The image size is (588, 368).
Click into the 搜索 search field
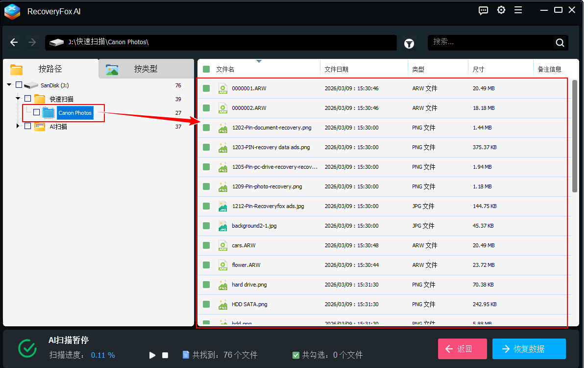(490, 42)
